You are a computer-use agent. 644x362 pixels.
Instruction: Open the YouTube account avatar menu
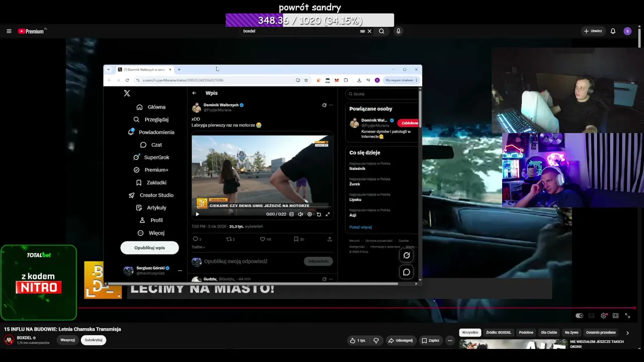(627, 31)
